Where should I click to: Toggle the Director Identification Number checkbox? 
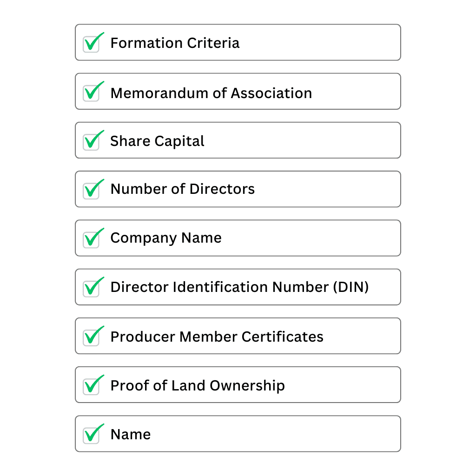pos(92,288)
